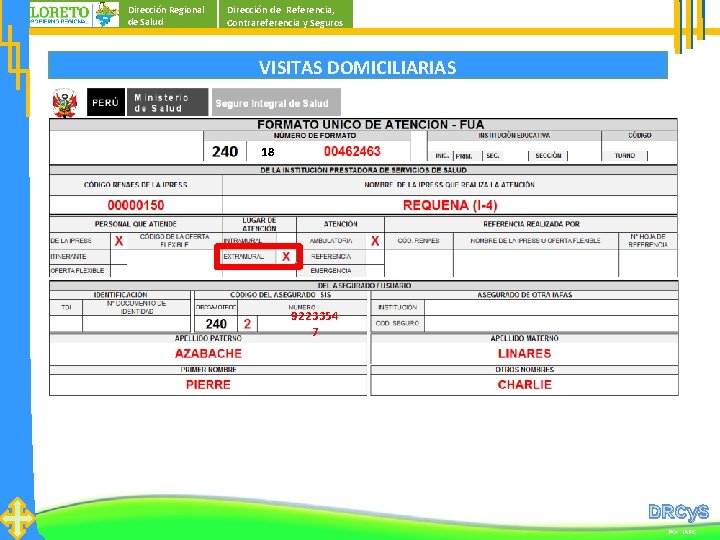The height and width of the screenshot is (540, 720).
Task: Select the DISA/ODSIS value 240
Action: click(216, 324)
